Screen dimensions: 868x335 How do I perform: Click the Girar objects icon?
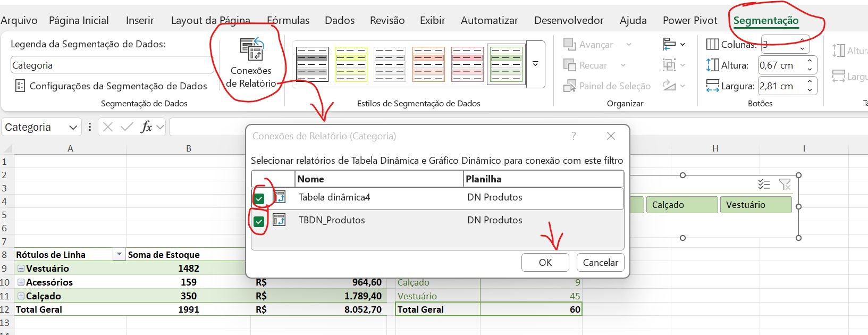[669, 86]
